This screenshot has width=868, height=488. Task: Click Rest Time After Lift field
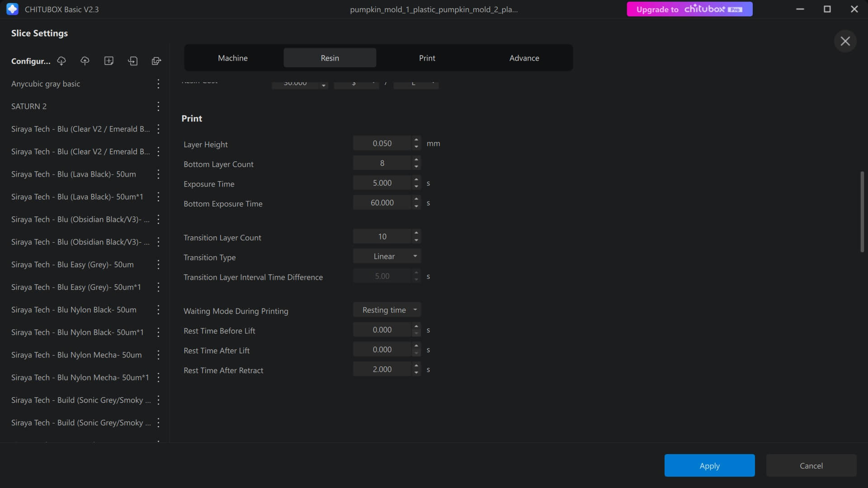tap(382, 350)
